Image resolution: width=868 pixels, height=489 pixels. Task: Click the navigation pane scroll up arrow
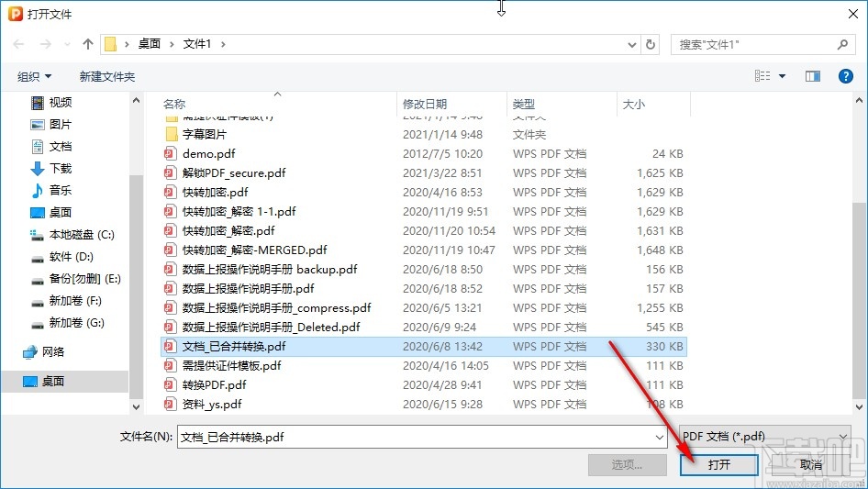[136, 101]
